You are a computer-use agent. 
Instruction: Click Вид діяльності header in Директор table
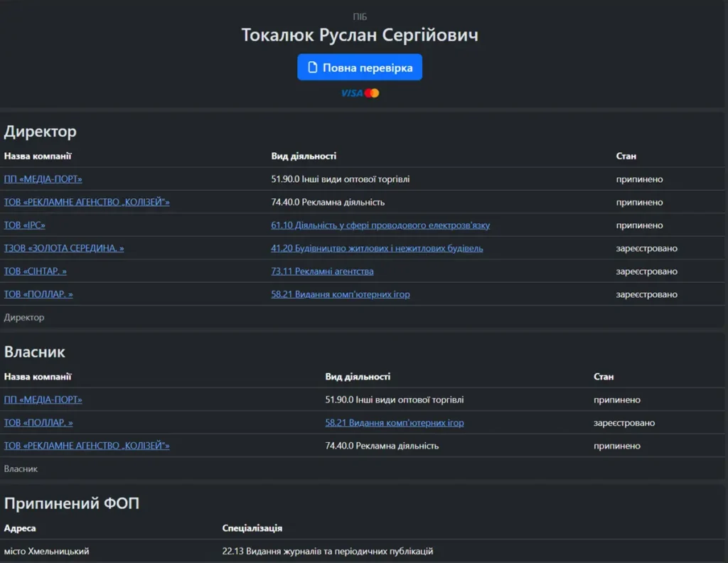pyautogui.click(x=304, y=156)
